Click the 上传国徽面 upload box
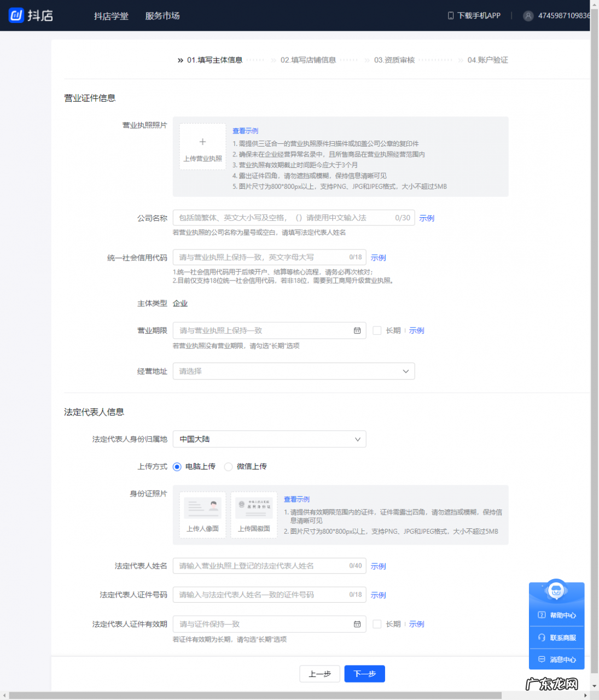This screenshot has height=700, width=599. (254, 514)
